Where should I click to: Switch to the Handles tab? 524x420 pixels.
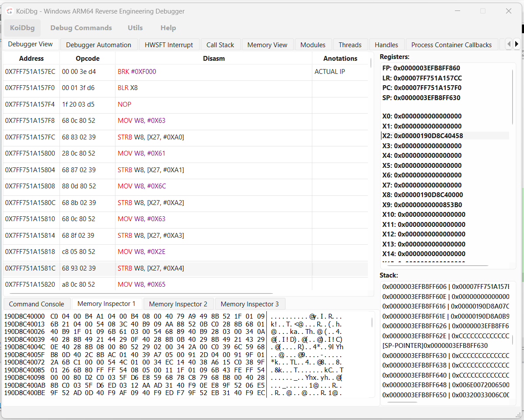pos(386,45)
